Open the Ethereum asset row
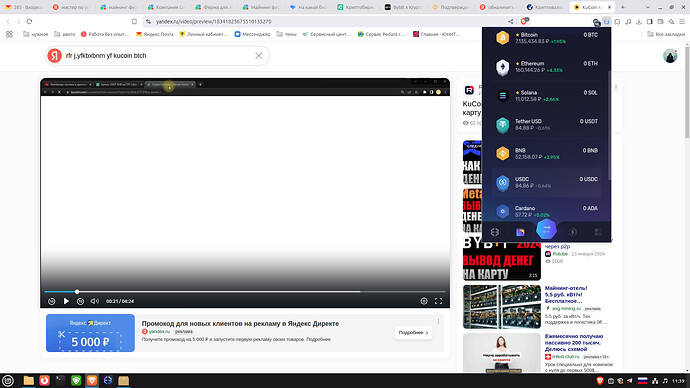The height and width of the screenshot is (388, 690). point(547,67)
